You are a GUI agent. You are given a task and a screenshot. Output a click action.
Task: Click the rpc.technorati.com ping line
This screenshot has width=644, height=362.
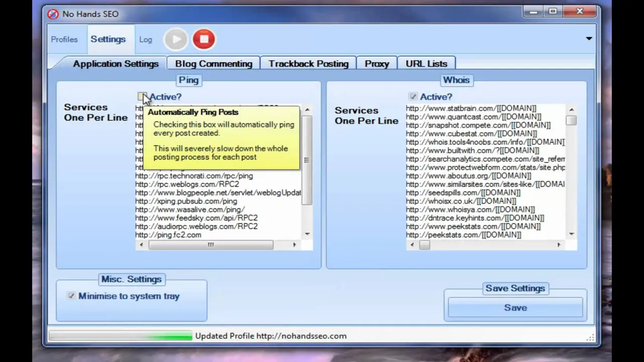[194, 176]
